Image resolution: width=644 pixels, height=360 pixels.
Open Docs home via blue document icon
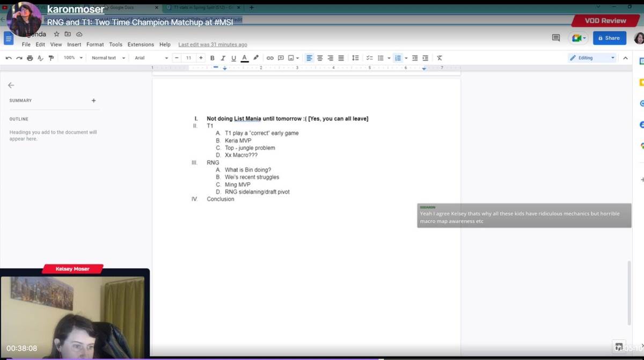pyautogui.click(x=8, y=38)
